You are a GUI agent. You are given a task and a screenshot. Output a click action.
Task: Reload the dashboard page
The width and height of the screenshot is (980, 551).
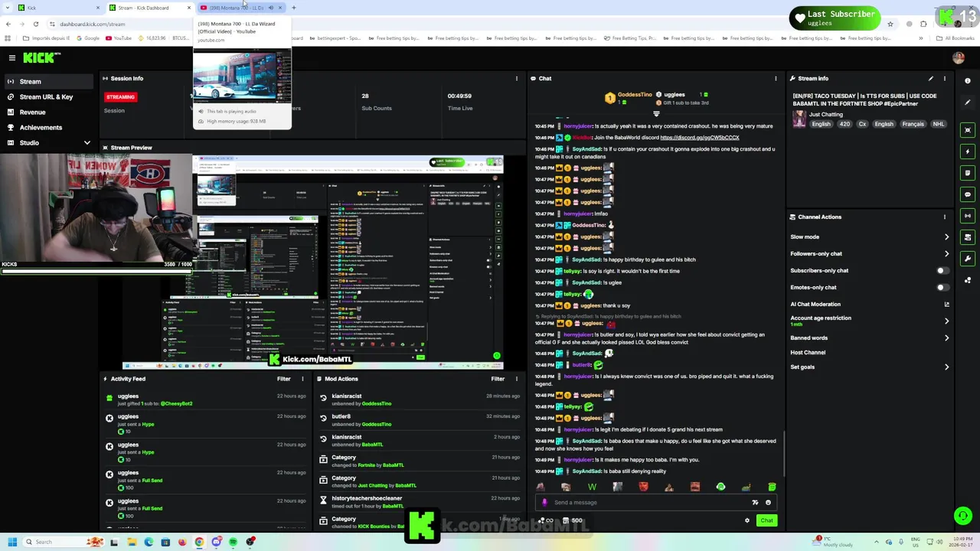(x=35, y=24)
